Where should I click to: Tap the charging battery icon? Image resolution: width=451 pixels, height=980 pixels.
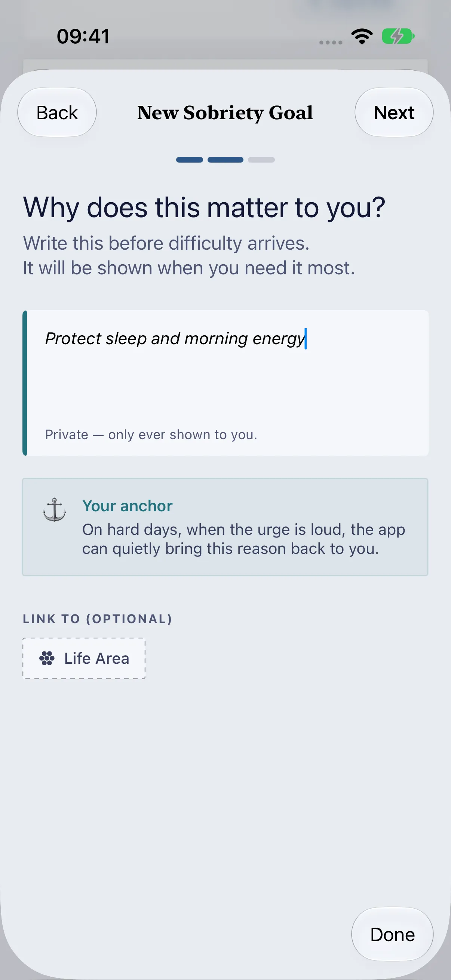398,37
